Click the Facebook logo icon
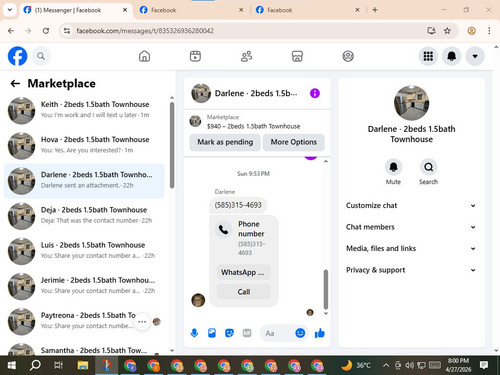The width and height of the screenshot is (500, 375). pyautogui.click(x=17, y=56)
